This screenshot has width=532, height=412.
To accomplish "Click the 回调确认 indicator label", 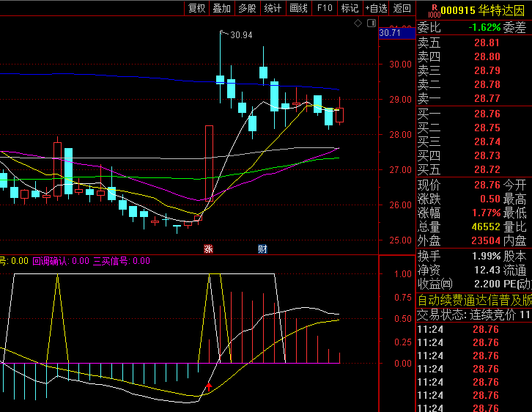I will [51, 260].
